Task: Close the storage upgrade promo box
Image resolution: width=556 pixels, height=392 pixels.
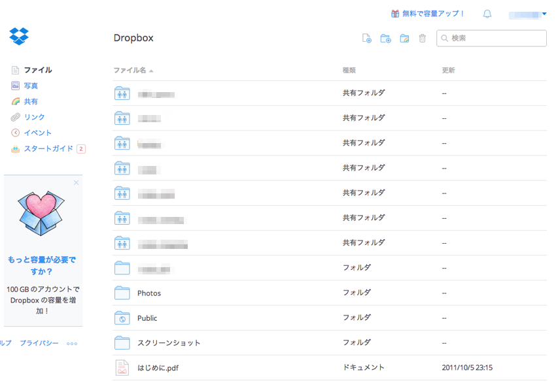Action: coord(76,183)
